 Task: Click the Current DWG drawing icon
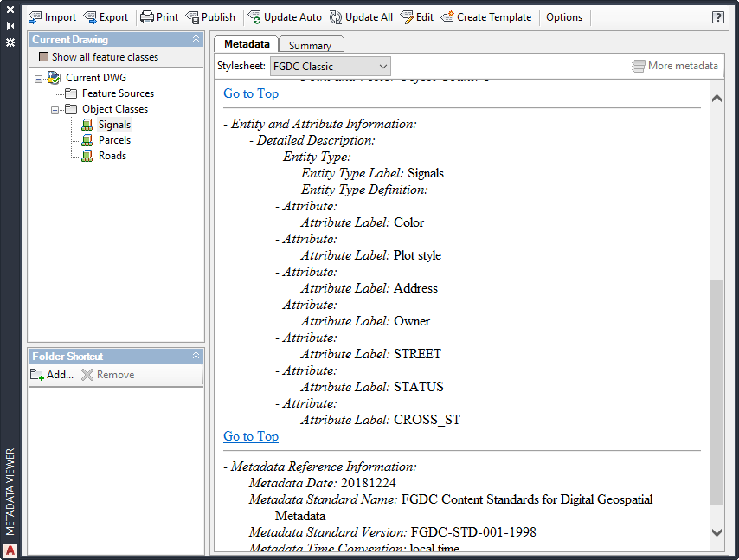point(55,78)
